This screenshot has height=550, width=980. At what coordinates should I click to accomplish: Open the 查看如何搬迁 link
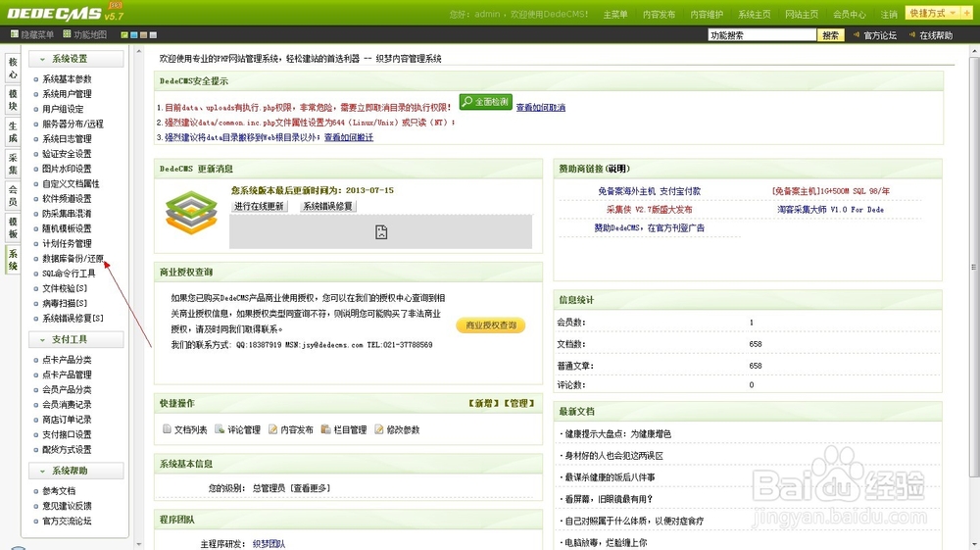349,137
